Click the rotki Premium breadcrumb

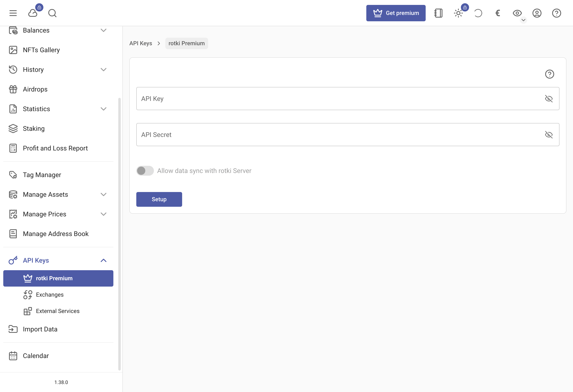[x=186, y=43]
